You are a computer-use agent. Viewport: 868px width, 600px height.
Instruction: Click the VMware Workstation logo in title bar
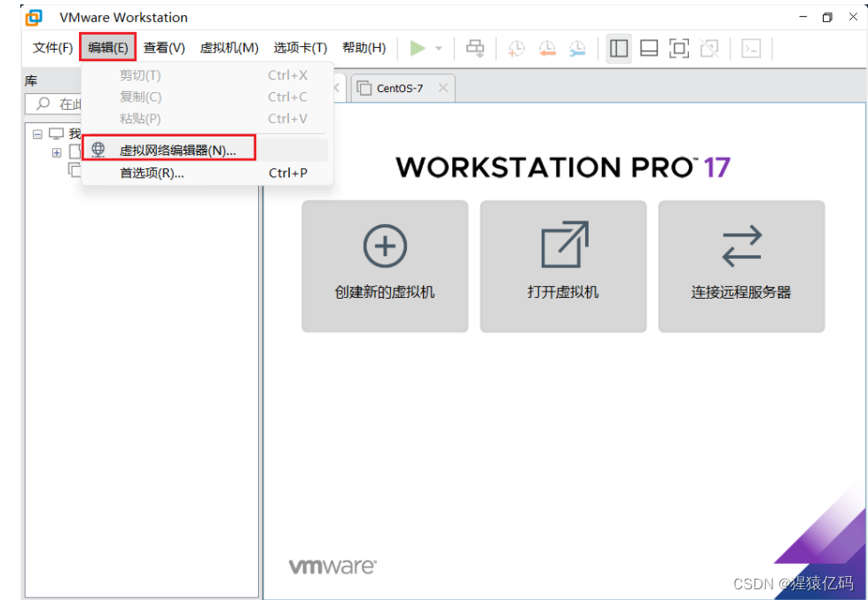coord(34,17)
